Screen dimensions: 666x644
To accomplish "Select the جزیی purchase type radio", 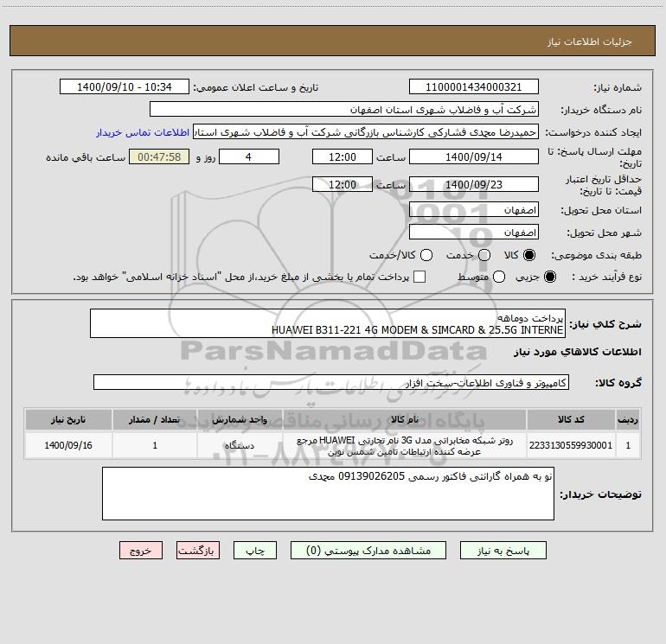I will click(x=549, y=277).
